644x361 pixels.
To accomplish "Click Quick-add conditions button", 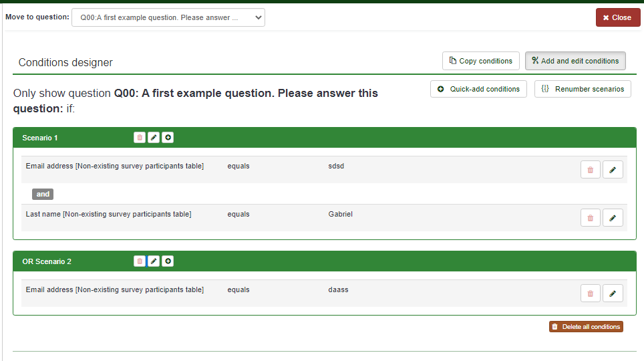I will [478, 89].
